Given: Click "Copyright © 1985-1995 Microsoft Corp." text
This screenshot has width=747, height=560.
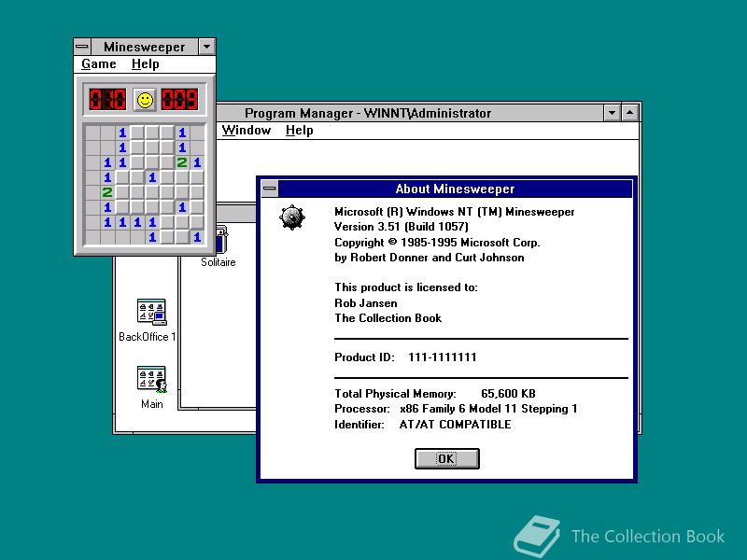Looking at the screenshot, I should pos(437,243).
